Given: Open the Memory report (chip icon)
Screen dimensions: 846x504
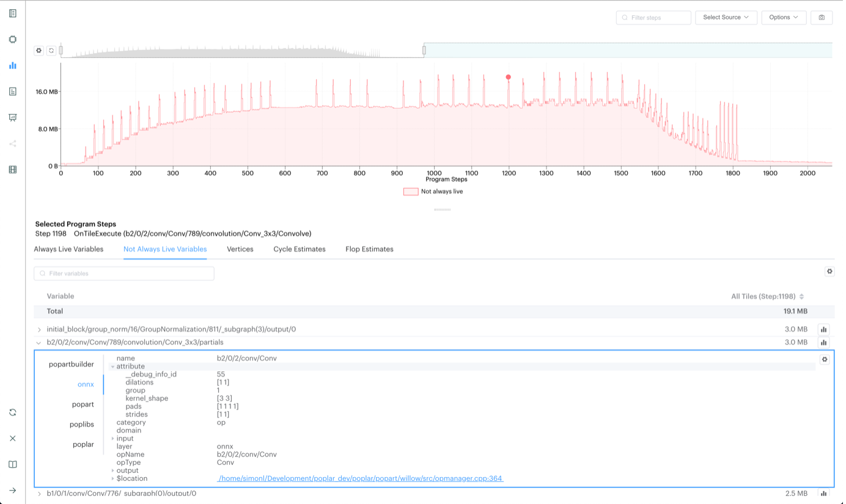Looking at the screenshot, I should coord(12,38).
